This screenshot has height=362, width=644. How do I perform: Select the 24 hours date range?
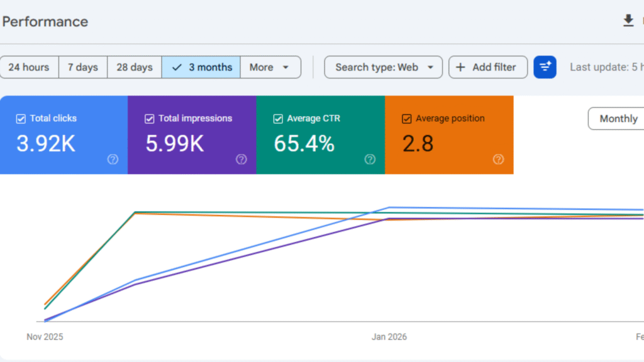point(30,67)
